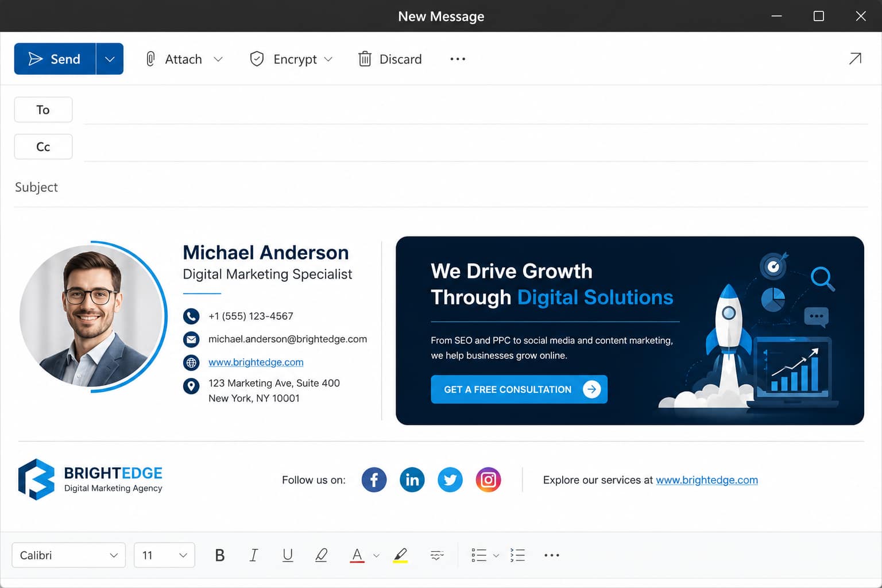Click the phone number +1 (555) 123-4567
Image resolution: width=882 pixels, height=588 pixels.
[x=251, y=316]
